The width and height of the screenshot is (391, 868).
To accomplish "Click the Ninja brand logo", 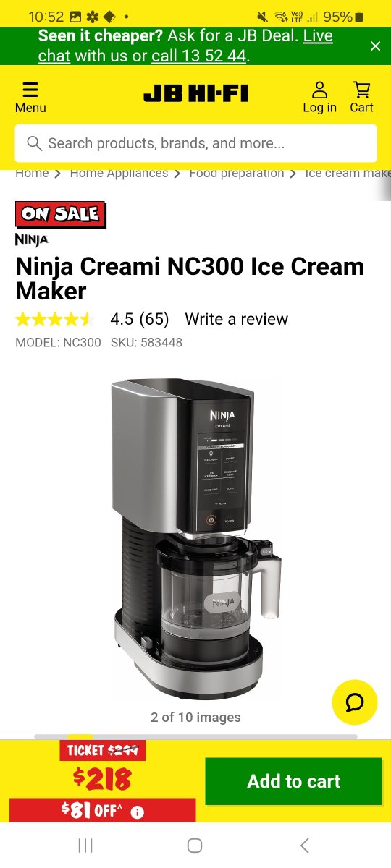I will (x=31, y=239).
